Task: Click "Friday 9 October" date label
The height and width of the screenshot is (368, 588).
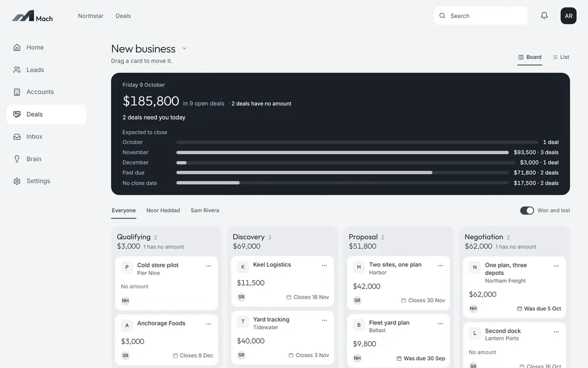Action: pyautogui.click(x=143, y=85)
